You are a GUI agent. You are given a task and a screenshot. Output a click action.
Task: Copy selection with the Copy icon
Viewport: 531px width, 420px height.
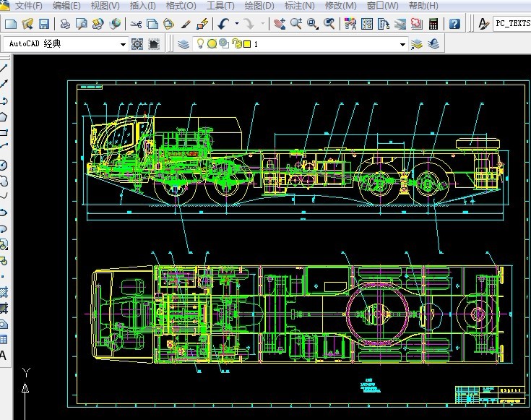[152, 24]
